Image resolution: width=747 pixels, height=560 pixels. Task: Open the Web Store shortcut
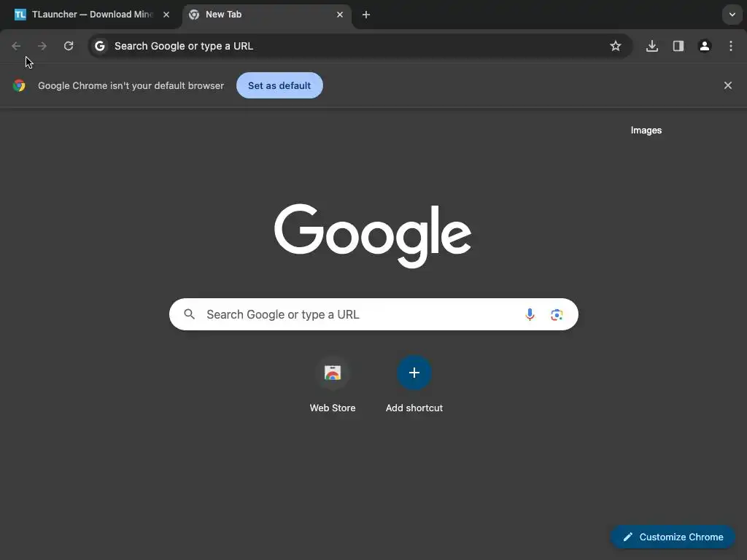pos(333,384)
